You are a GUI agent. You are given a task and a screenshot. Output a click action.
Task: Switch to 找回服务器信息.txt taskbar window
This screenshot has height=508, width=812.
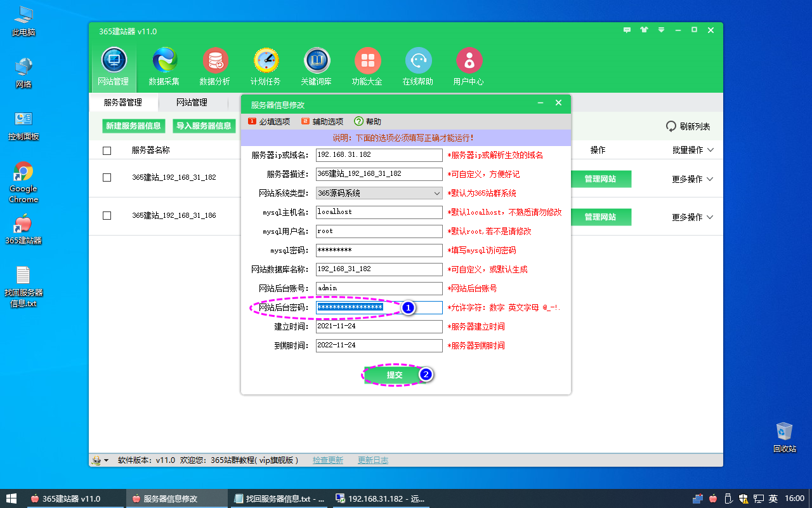pos(278,499)
